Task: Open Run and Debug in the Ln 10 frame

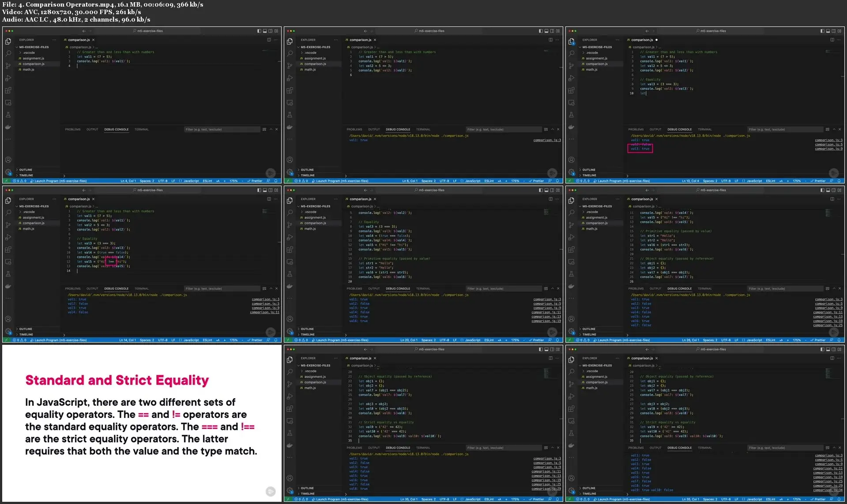Action: coord(571,78)
